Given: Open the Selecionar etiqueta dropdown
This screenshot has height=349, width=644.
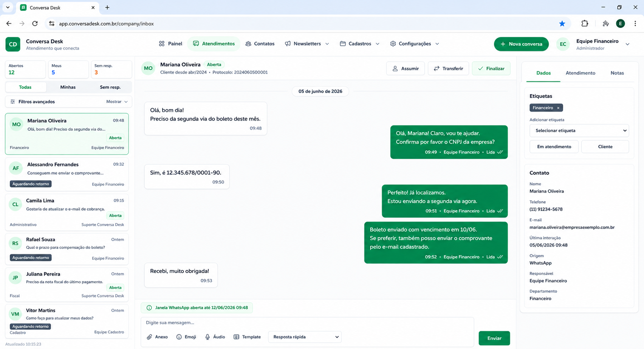Looking at the screenshot, I should [579, 130].
